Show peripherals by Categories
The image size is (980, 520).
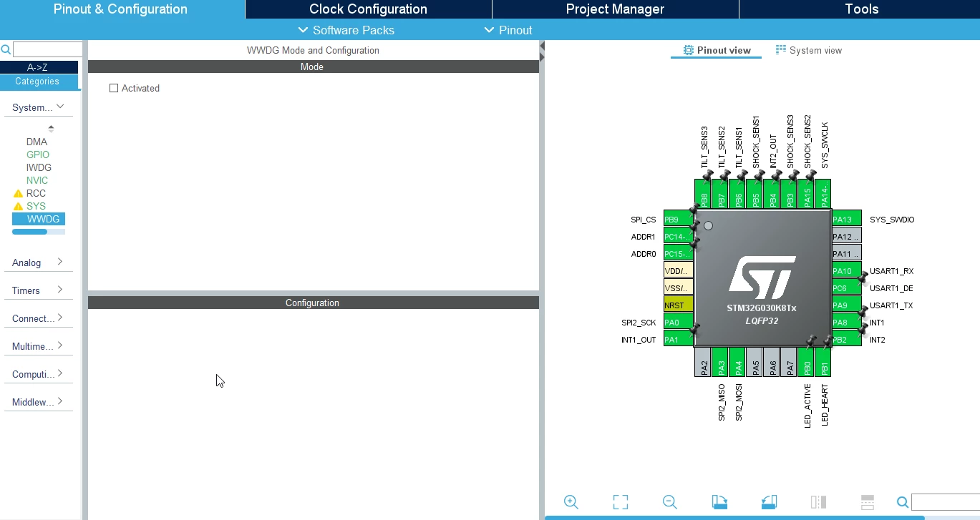click(x=39, y=82)
